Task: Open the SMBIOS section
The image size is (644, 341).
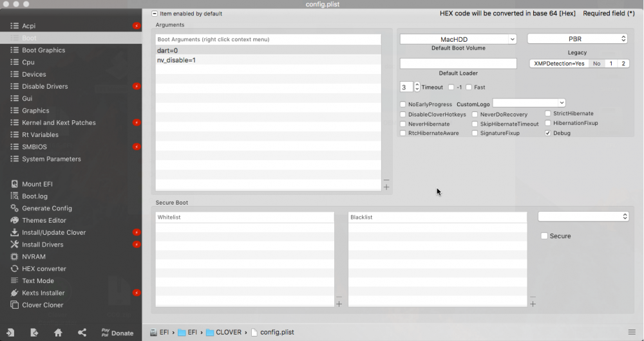Action: pyautogui.click(x=34, y=147)
